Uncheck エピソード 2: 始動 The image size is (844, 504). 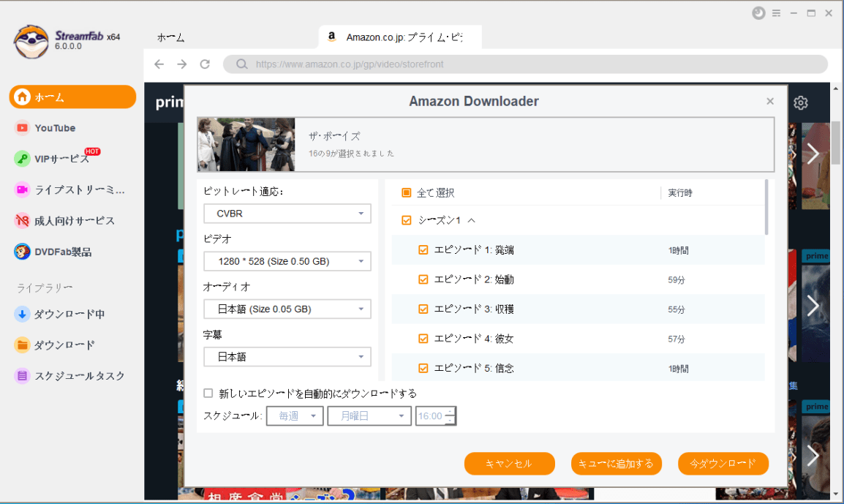click(423, 279)
